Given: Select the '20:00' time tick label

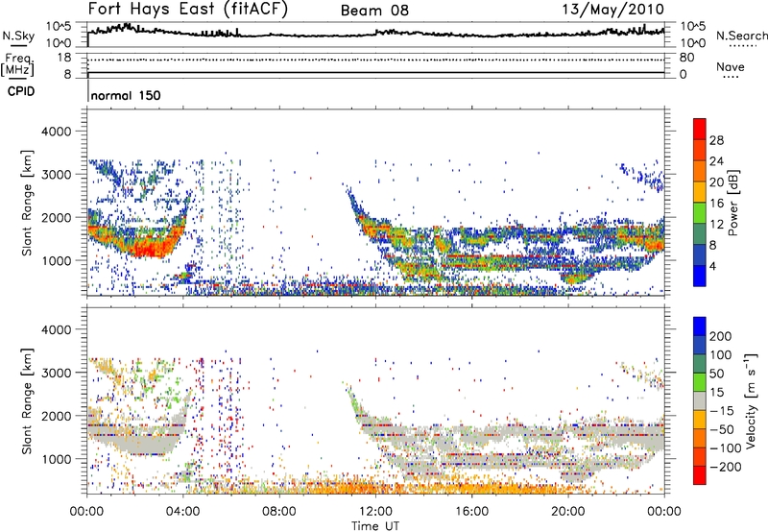Looking at the screenshot, I should [567, 512].
